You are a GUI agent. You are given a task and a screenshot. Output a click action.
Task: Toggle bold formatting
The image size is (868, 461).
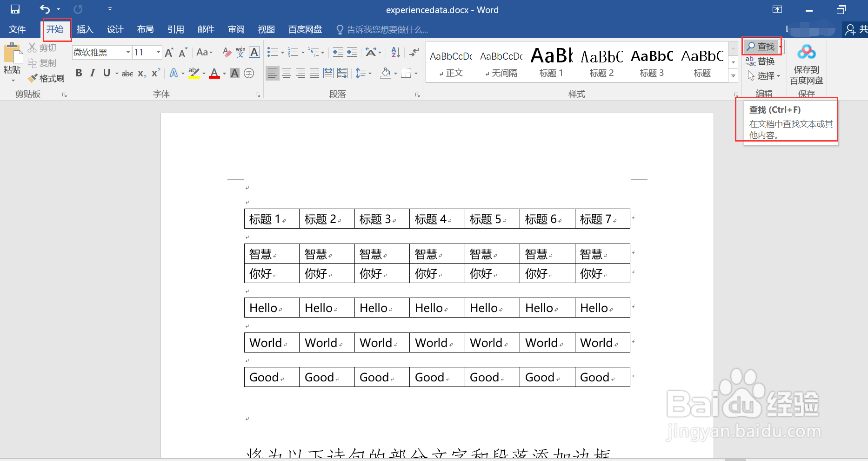coord(79,73)
